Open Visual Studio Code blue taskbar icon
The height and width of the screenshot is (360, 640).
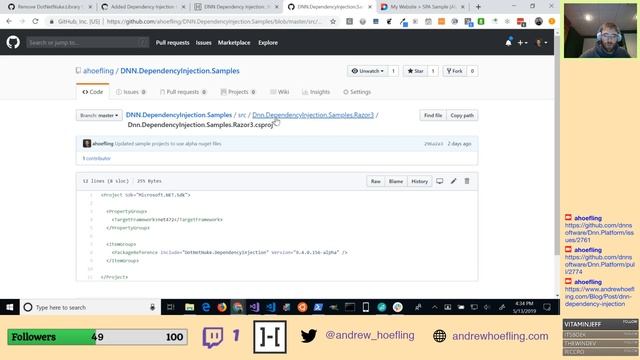tap(270, 307)
